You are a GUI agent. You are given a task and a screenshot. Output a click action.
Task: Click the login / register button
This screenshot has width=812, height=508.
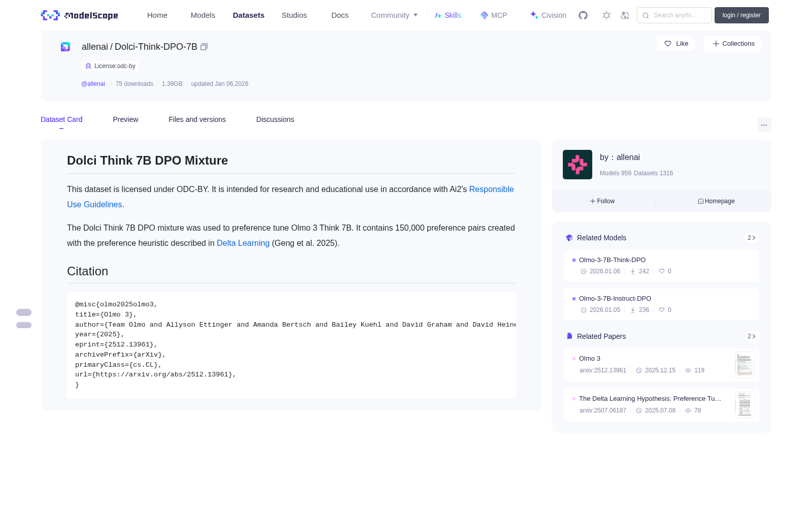pyautogui.click(x=741, y=15)
